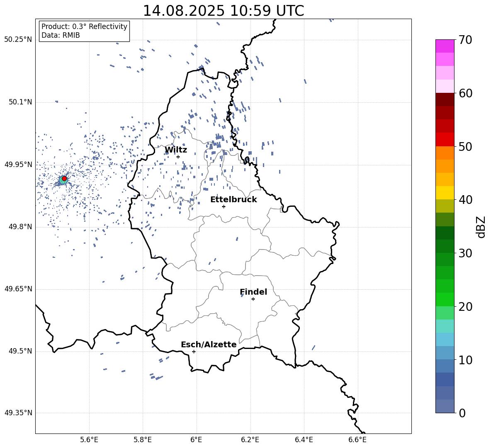Click the 70 tick on the colorbar
491x448 pixels.
tap(465, 40)
